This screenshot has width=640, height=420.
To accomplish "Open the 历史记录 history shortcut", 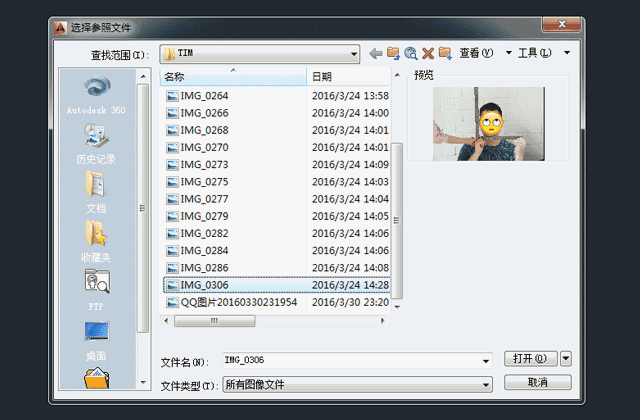I will click(96, 143).
